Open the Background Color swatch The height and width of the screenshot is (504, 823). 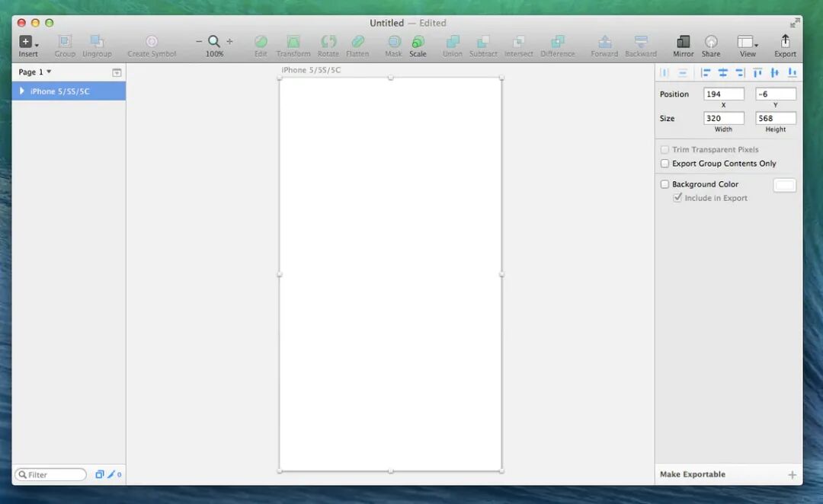pyautogui.click(x=785, y=185)
